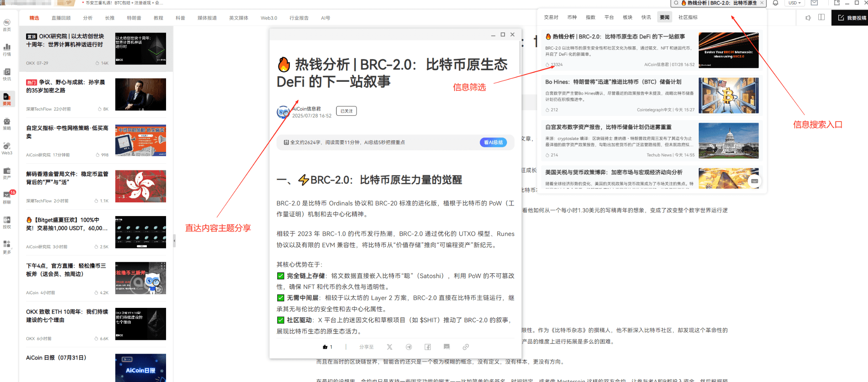The image size is (868, 382).
Task: Switch to the 精选 tab
Action: point(34,18)
